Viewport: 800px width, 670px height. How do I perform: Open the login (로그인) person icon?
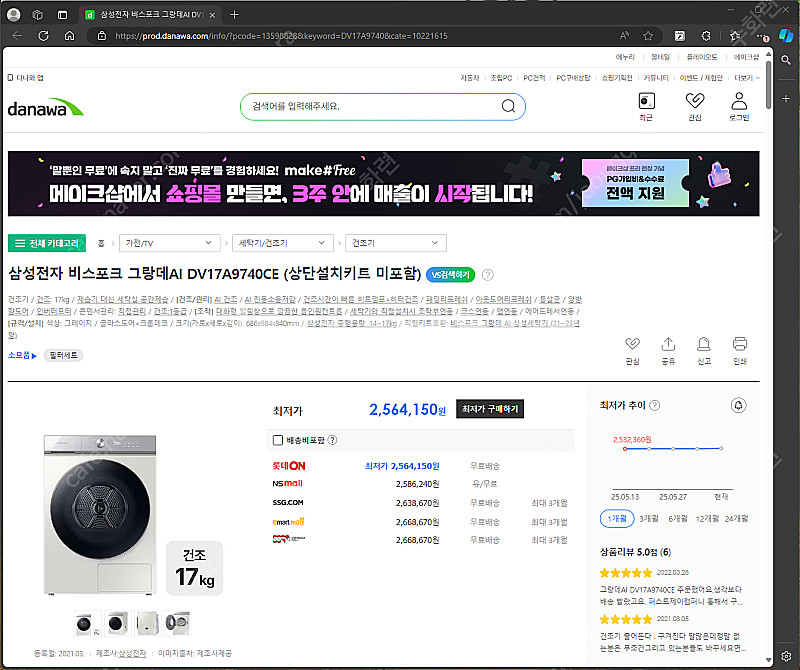click(x=739, y=106)
